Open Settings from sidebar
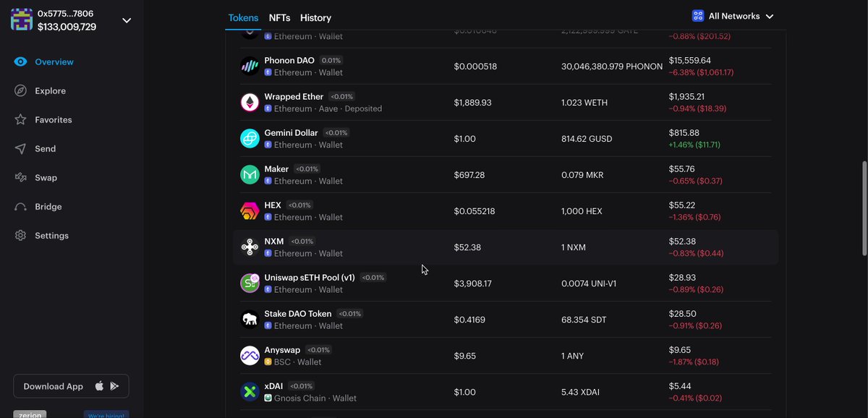This screenshot has width=868, height=418. 51,236
